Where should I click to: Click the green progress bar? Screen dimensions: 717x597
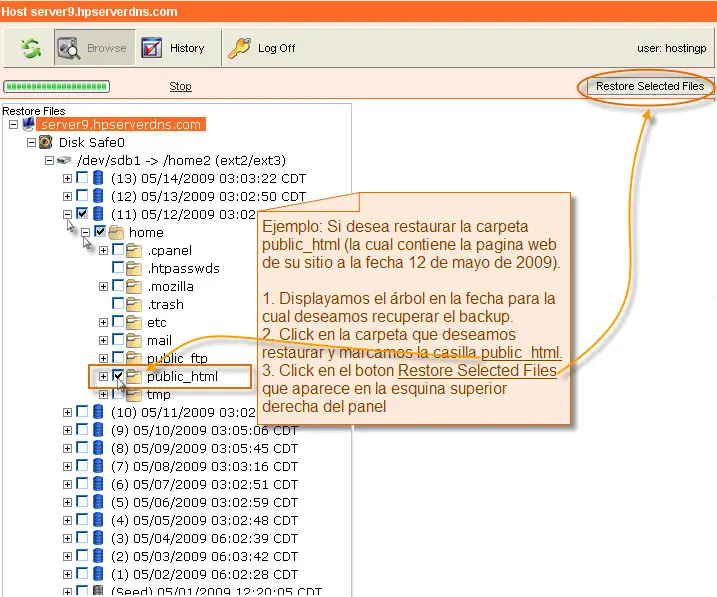(57, 86)
